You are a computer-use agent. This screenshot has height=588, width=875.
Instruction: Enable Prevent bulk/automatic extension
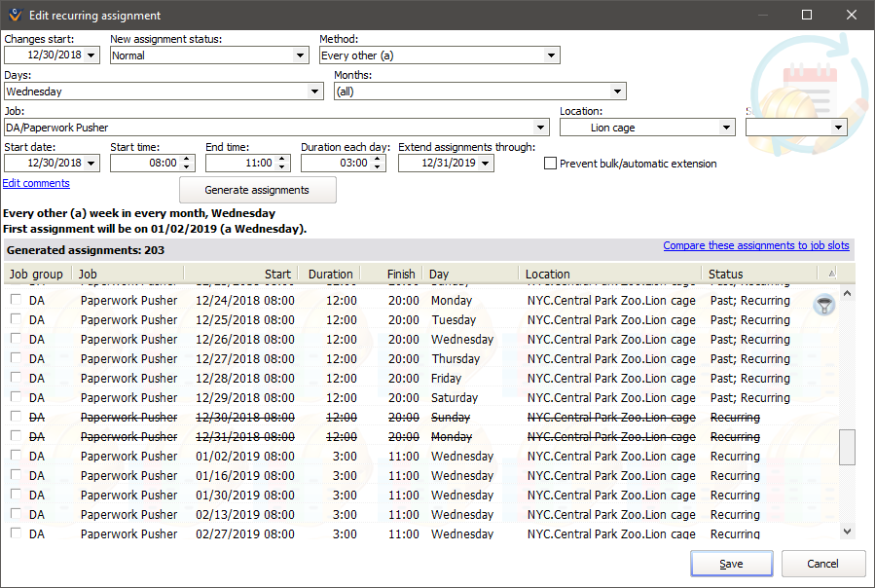pos(551,163)
